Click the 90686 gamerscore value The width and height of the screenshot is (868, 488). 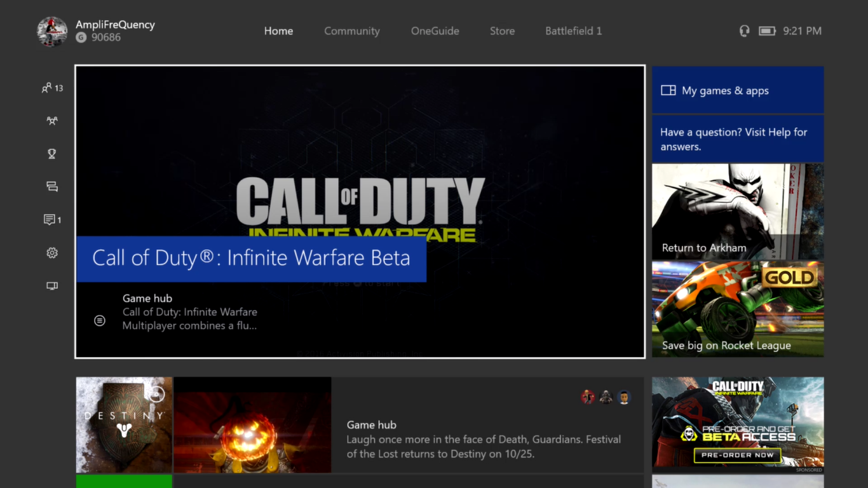tap(106, 37)
